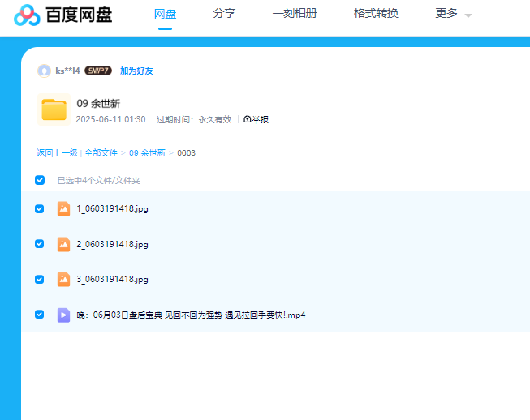Report the share via 举报 button
The image size is (530, 420).
256,119
